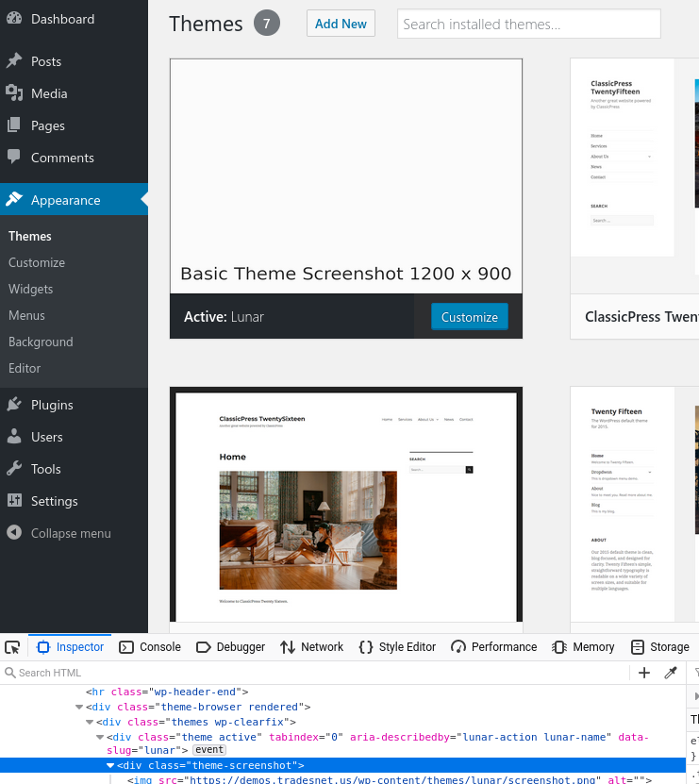This screenshot has width=699, height=784.
Task: Collapse the theme active div node
Action: (100, 737)
